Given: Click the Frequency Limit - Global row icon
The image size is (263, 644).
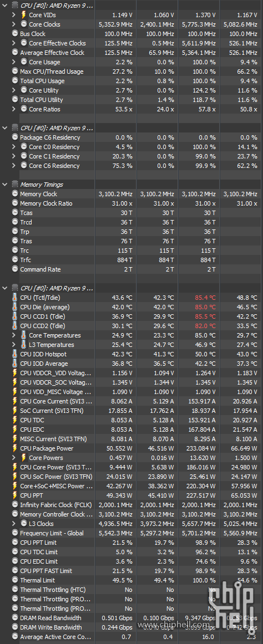Looking at the screenshot, I should click(15, 533).
